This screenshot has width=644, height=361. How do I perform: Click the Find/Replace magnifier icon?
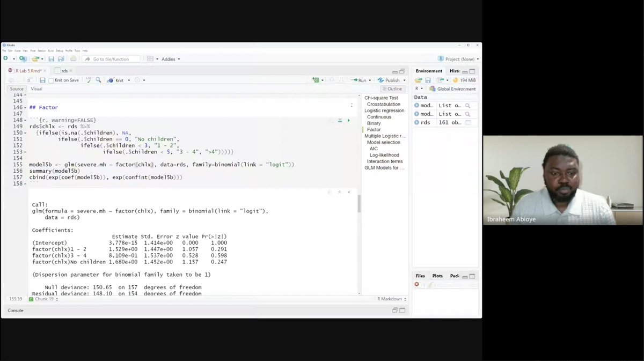[98, 80]
